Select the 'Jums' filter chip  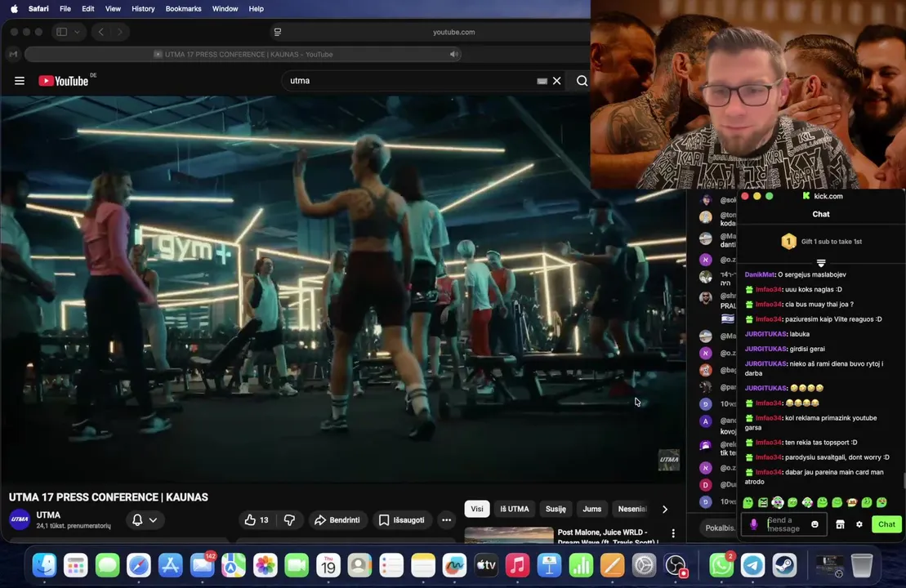tap(591, 509)
